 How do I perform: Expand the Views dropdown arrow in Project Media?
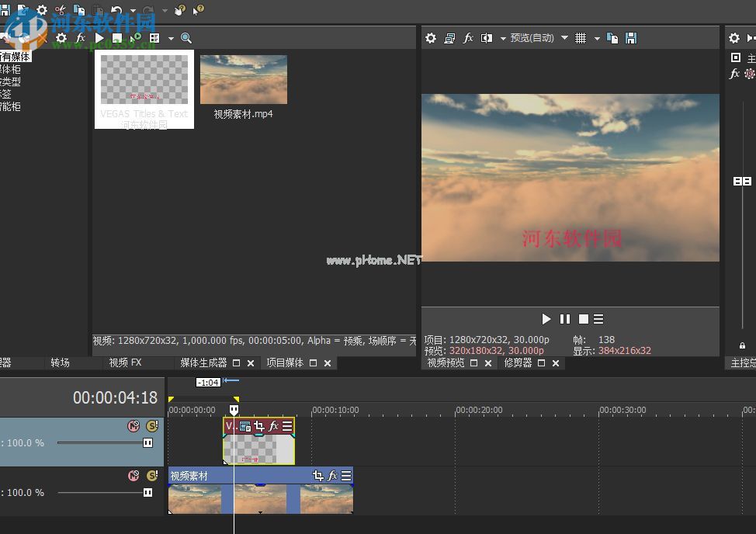(x=171, y=38)
